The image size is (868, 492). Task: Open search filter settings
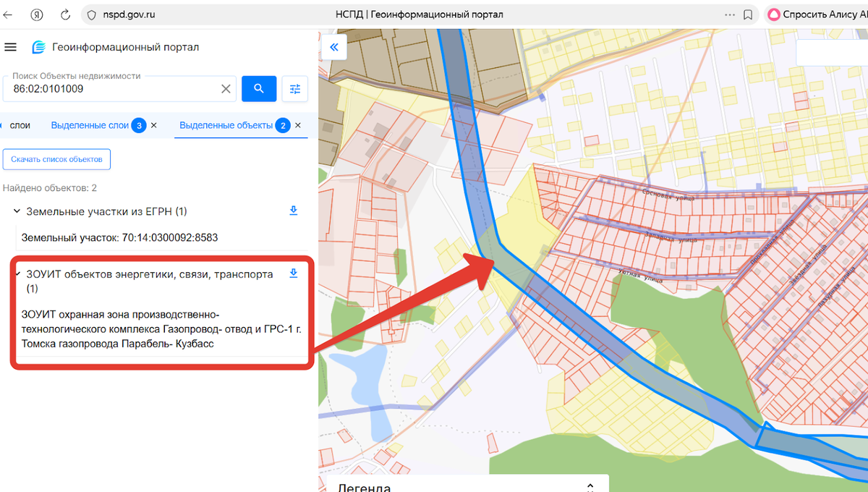(x=295, y=88)
